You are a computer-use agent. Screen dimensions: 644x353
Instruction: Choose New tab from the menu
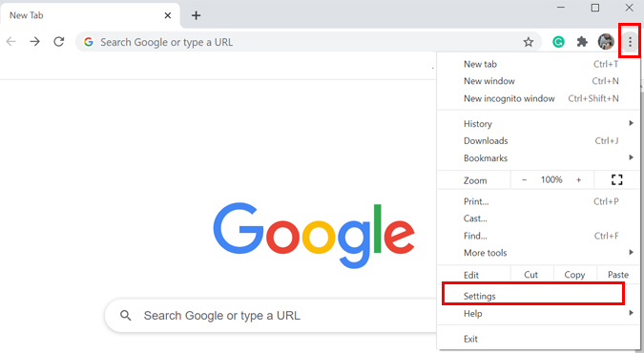tap(538, 64)
